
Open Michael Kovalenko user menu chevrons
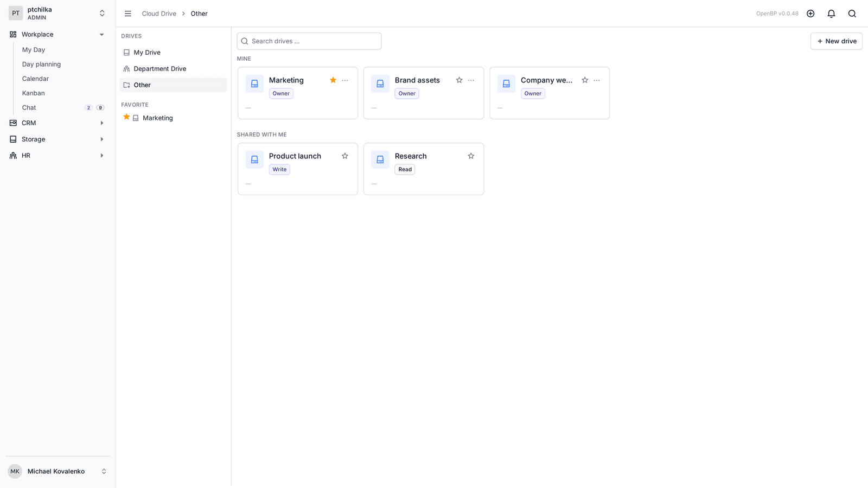[104, 471]
